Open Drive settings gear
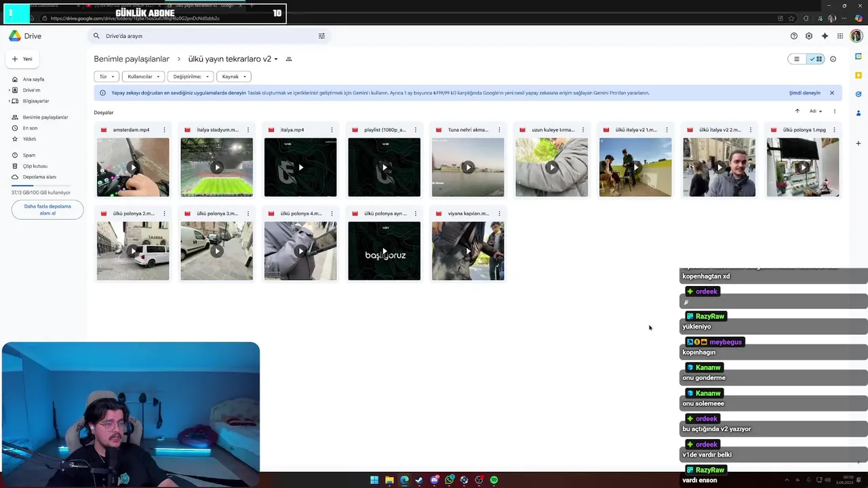The height and width of the screenshot is (488, 868). [809, 36]
